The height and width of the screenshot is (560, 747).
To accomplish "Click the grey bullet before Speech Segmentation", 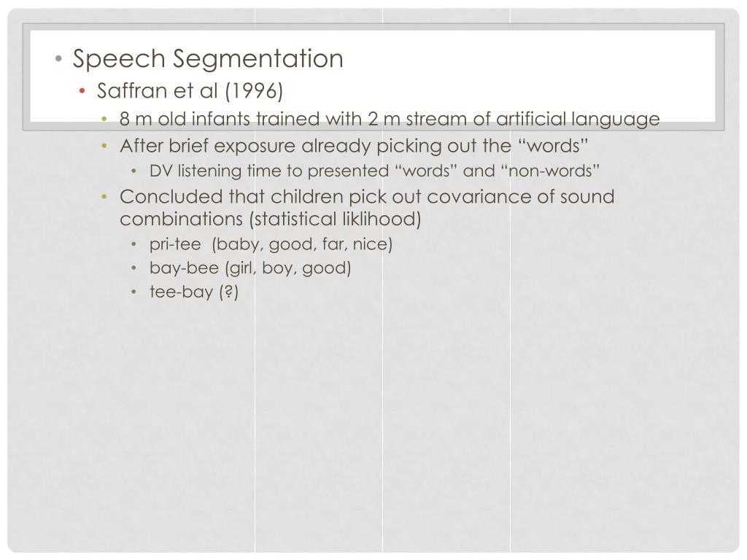I will pos(58,59).
